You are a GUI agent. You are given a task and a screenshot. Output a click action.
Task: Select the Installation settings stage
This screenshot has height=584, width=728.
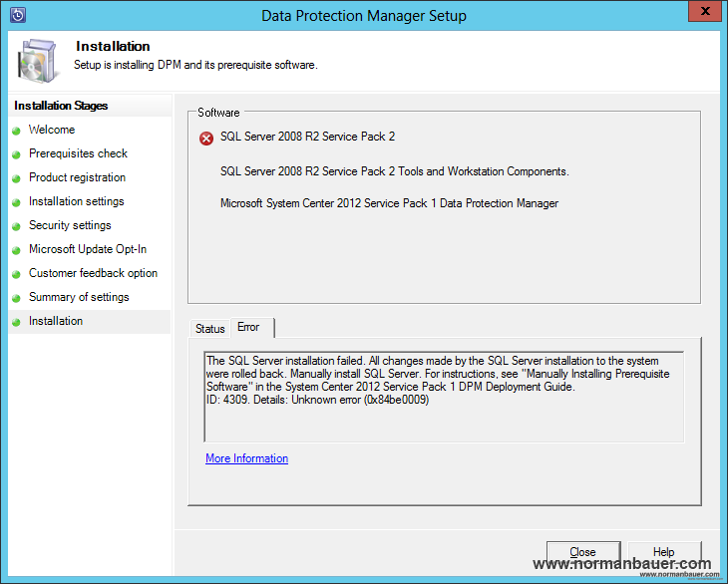click(77, 201)
